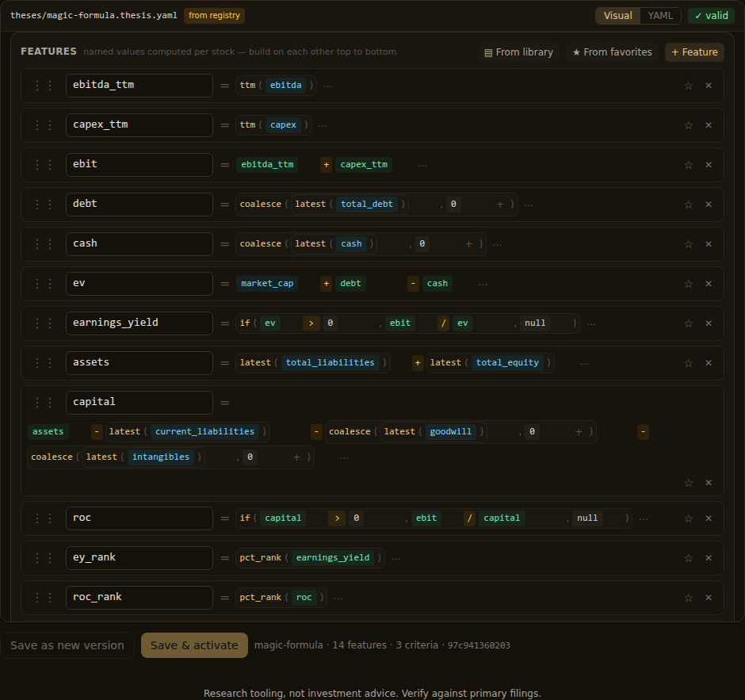Star the assets feature
The width and height of the screenshot is (745, 700).
click(x=688, y=363)
